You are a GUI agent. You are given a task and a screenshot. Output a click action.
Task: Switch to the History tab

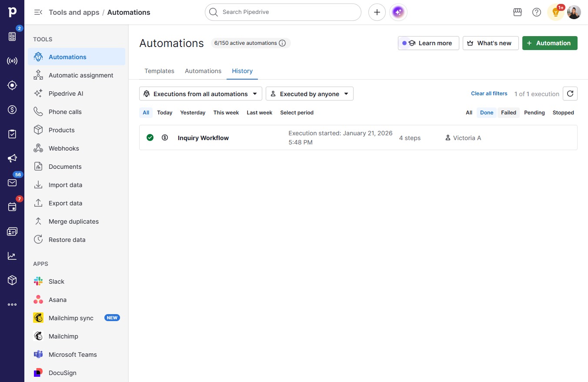tap(242, 71)
